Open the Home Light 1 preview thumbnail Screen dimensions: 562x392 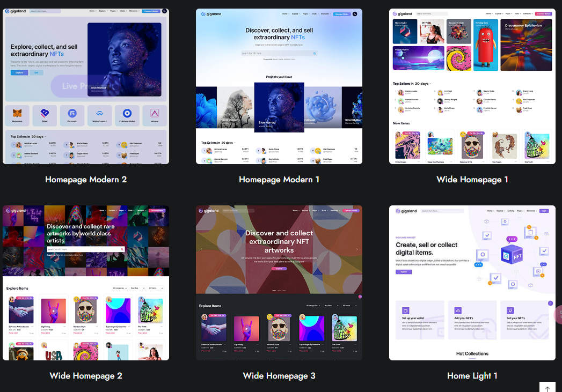click(x=472, y=283)
